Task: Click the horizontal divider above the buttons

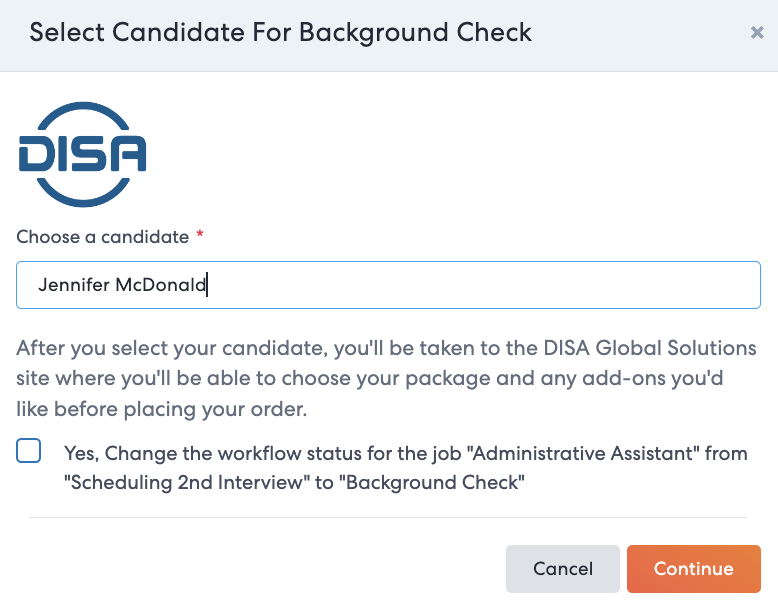Action: pos(388,517)
